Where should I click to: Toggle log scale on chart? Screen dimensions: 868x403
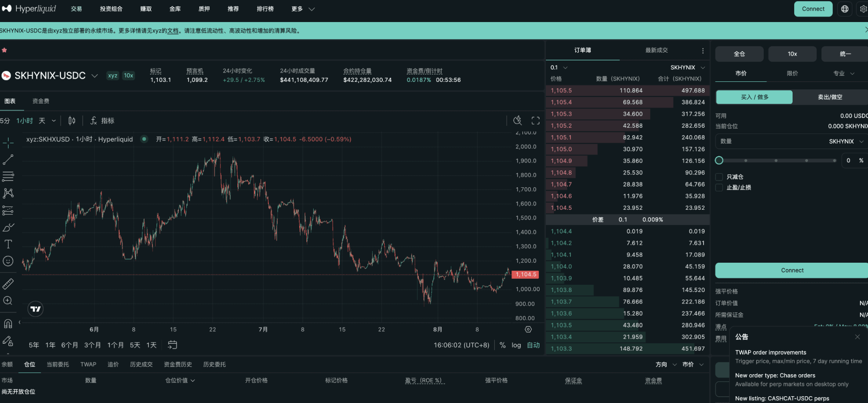pos(516,345)
